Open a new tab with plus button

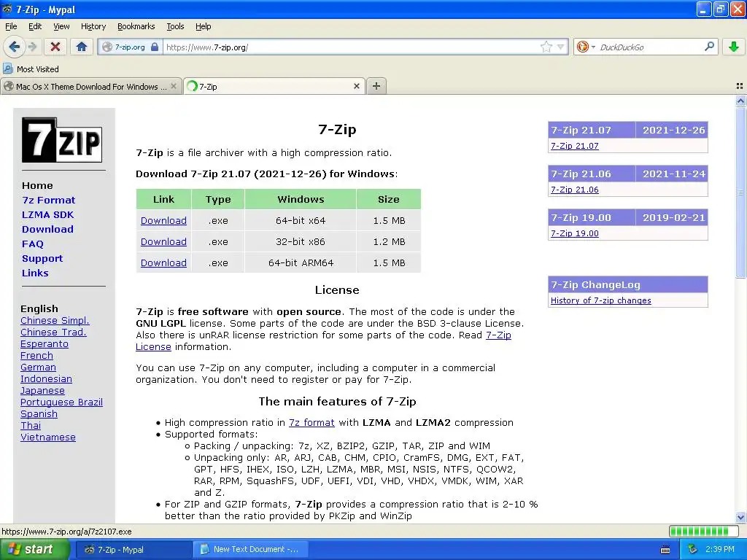click(x=376, y=86)
